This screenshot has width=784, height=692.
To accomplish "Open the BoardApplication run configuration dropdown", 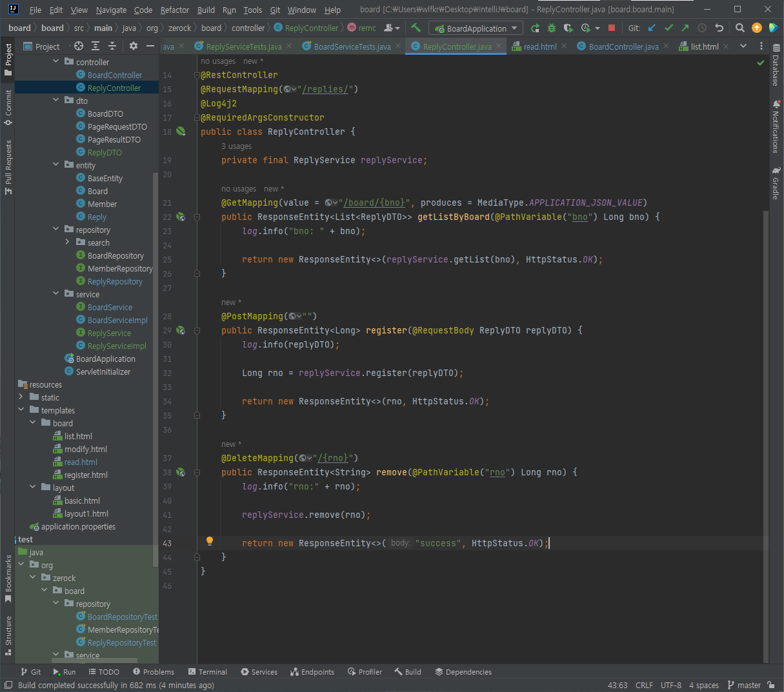I will (x=476, y=28).
